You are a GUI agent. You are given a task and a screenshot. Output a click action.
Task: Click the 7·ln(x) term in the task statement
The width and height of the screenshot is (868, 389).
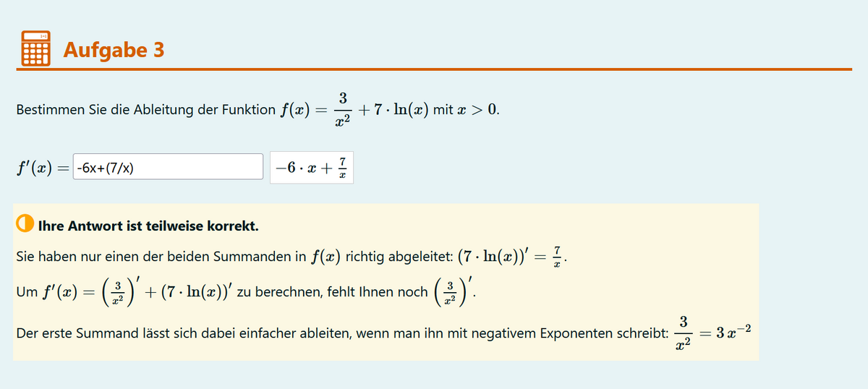tap(394, 110)
